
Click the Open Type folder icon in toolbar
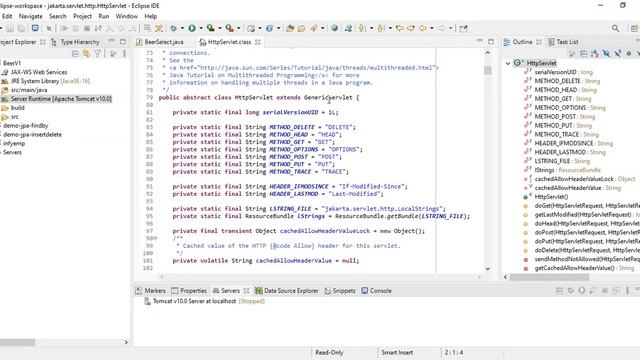[x=290, y=28]
